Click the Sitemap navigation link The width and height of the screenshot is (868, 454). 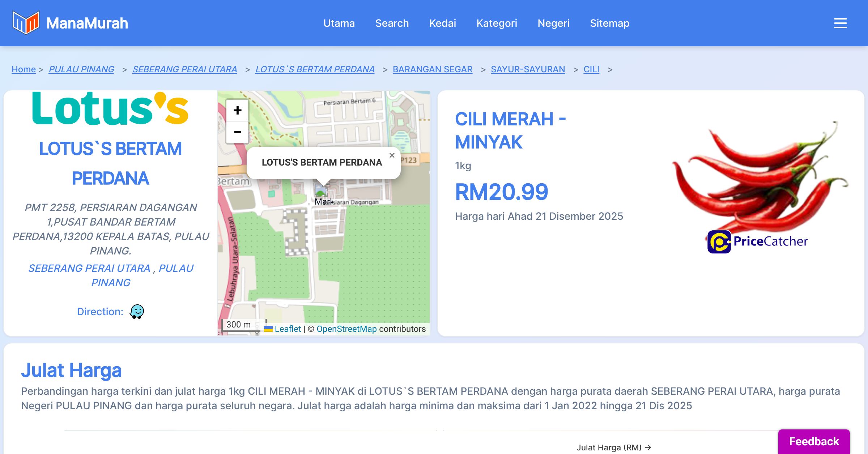(x=609, y=23)
